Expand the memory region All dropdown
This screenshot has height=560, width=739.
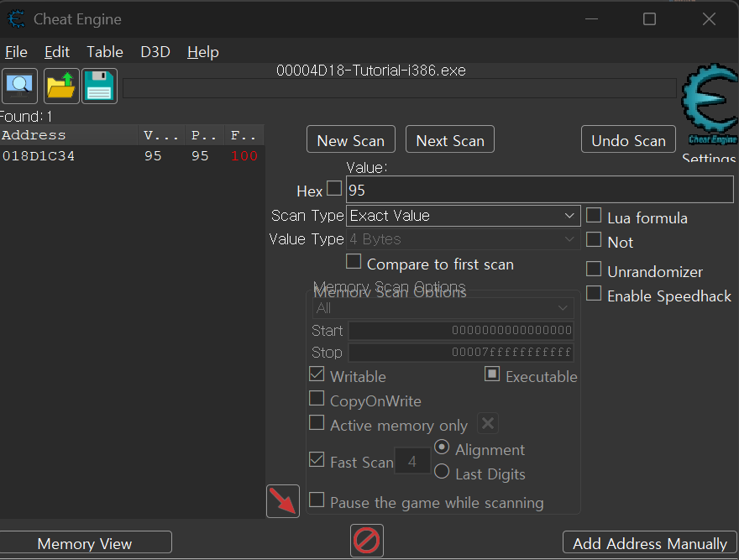point(443,308)
